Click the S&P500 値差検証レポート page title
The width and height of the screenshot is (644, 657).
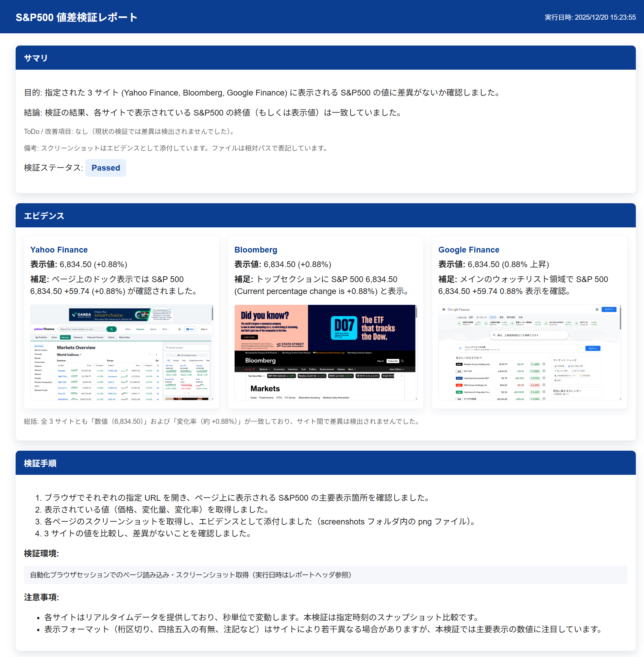[77, 17]
